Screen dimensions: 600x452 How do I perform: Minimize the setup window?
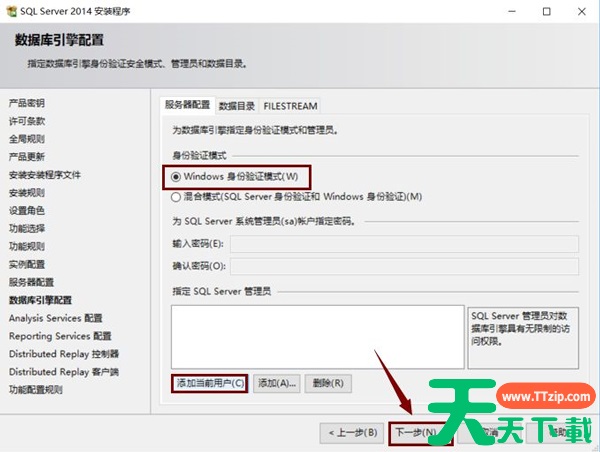512,11
